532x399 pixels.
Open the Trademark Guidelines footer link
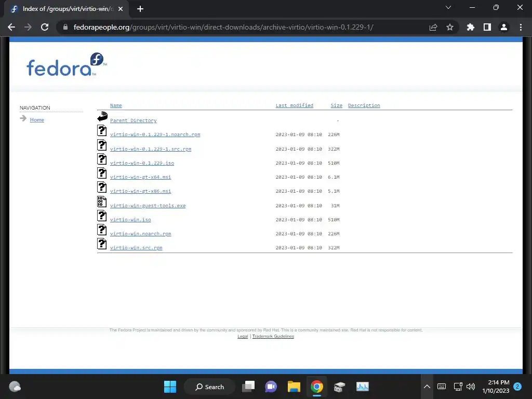pyautogui.click(x=273, y=336)
